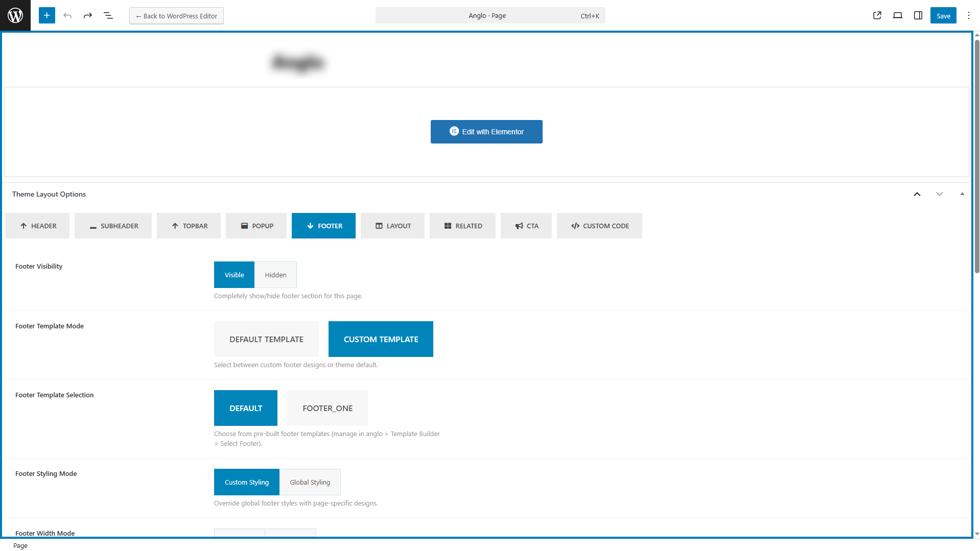The height and width of the screenshot is (551, 980).
Task: Choose the Default Template footer mode
Action: pyautogui.click(x=266, y=339)
